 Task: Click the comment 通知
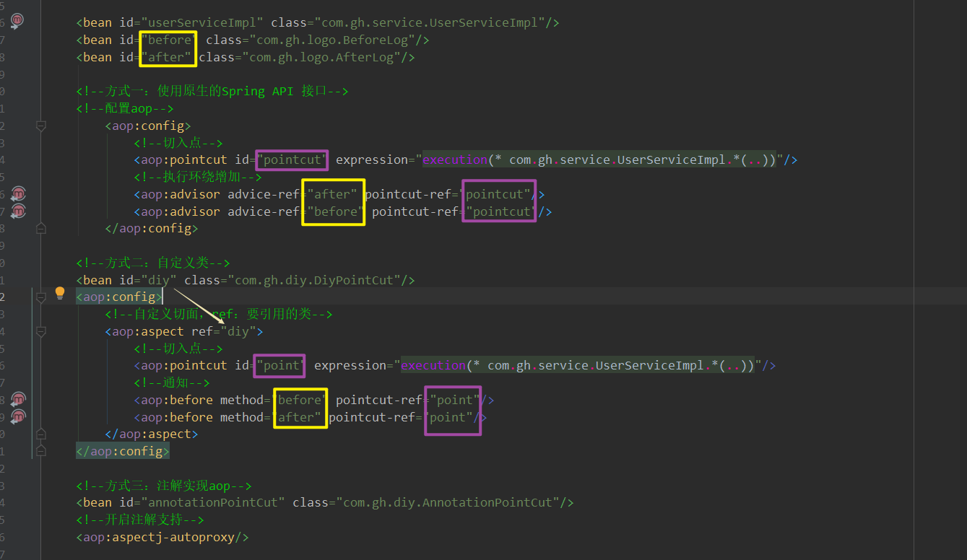[x=172, y=382]
